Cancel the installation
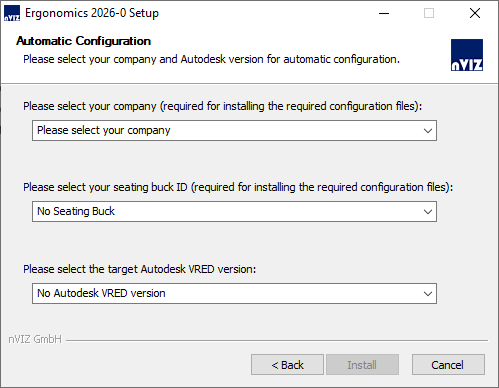The width and height of the screenshot is (499, 388). [448, 365]
